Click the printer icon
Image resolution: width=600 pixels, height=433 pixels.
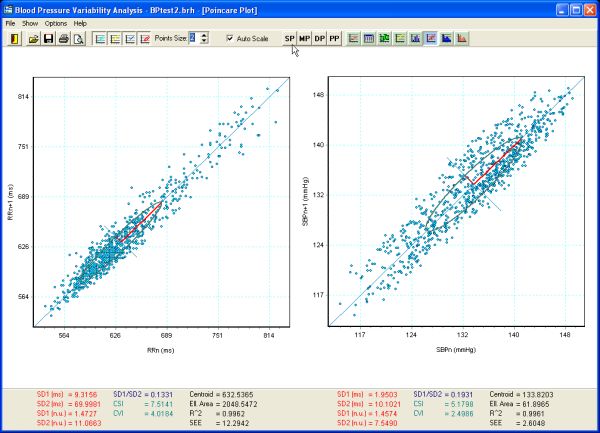tap(63, 39)
